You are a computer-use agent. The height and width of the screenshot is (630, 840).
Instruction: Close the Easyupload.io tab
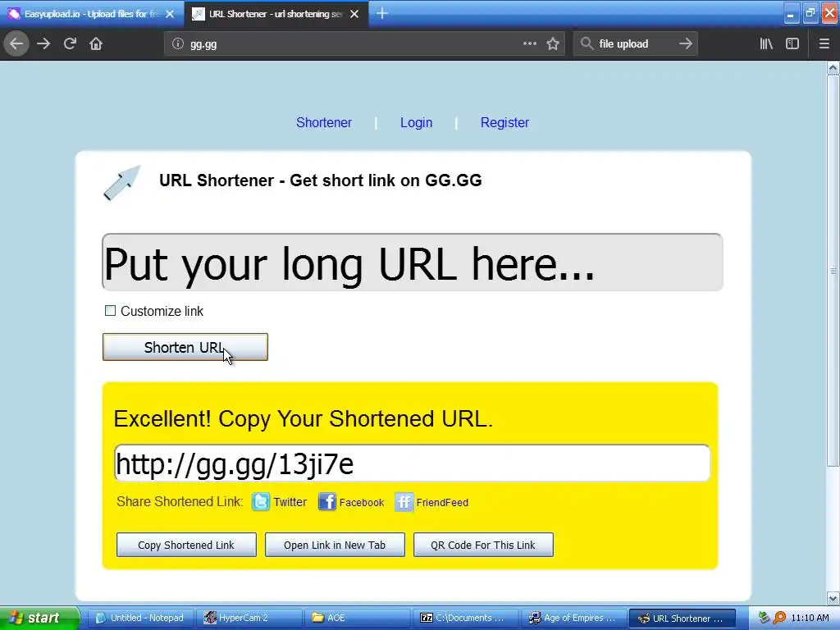click(x=170, y=14)
